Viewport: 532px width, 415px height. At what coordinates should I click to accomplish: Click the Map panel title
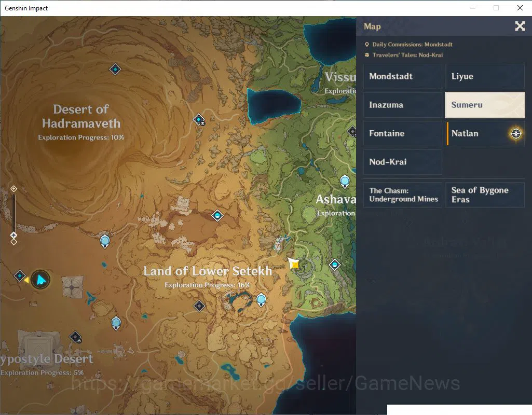(x=372, y=26)
